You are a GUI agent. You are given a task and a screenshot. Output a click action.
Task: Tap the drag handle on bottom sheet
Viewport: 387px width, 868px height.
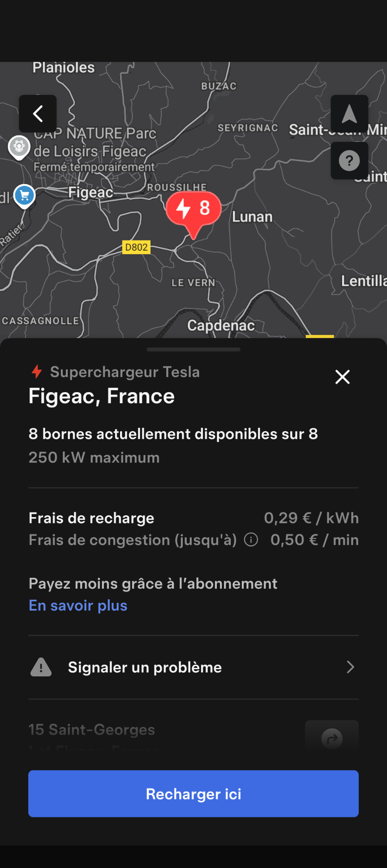pos(193,350)
